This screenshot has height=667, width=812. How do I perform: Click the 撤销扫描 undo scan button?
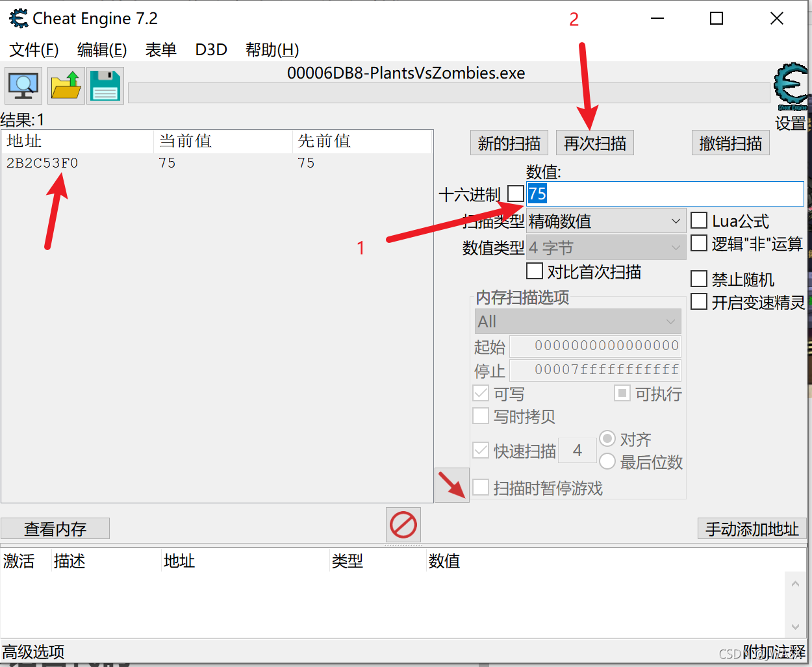point(731,143)
